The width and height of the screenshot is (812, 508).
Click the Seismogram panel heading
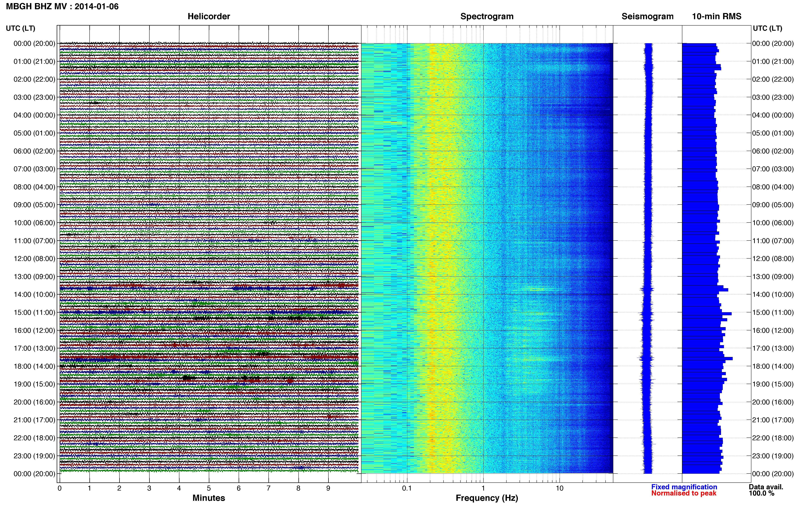(x=648, y=16)
